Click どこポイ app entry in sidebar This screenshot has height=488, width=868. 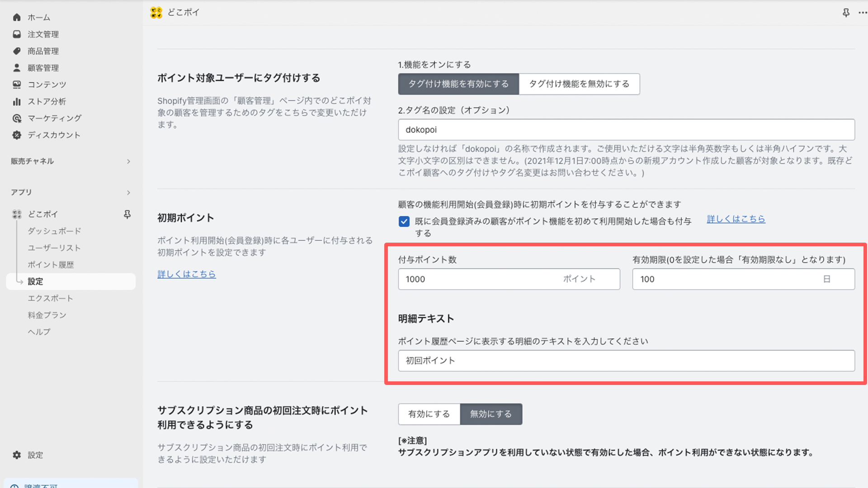point(43,214)
